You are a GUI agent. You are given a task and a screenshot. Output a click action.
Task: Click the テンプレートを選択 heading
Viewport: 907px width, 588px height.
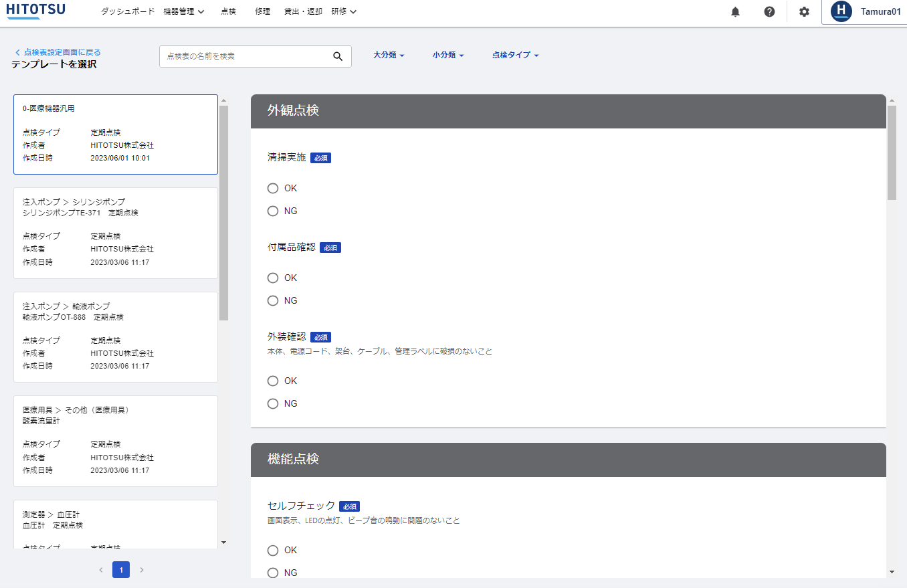pyautogui.click(x=54, y=64)
